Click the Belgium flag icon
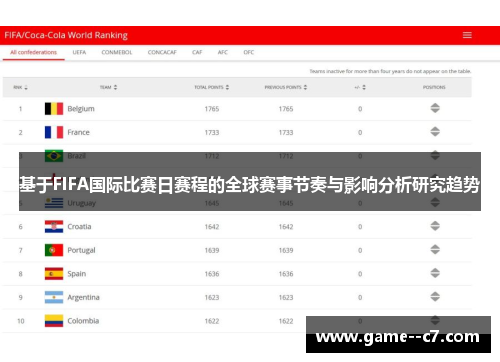500x362 pixels. (54, 109)
